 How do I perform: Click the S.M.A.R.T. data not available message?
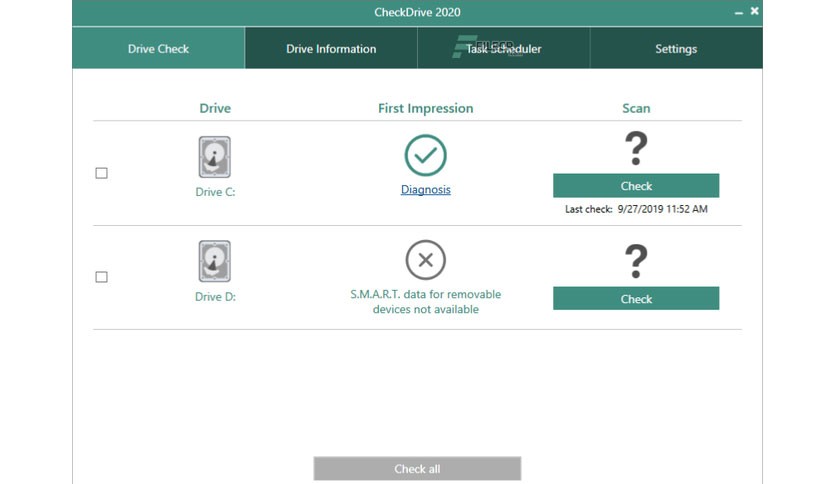point(425,302)
